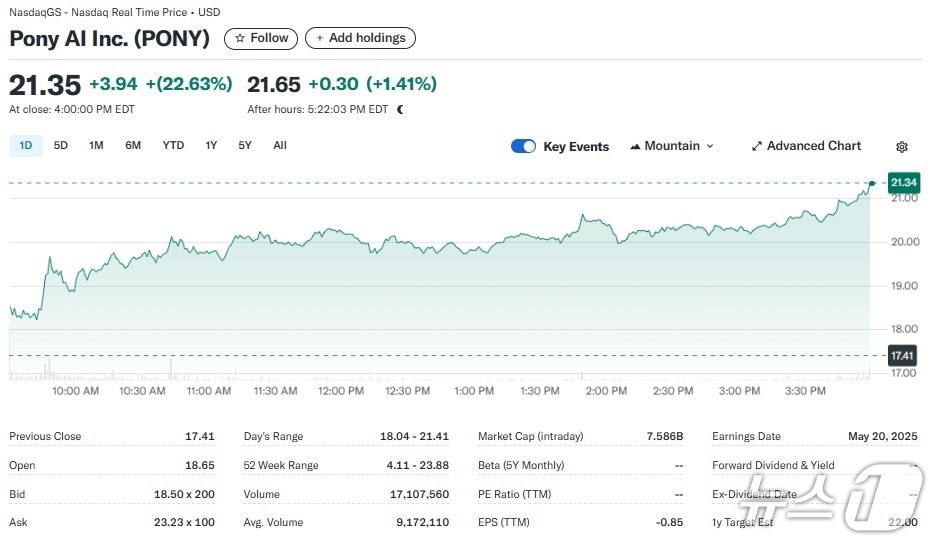
Task: Click the Previous Close label
Action: (45, 437)
